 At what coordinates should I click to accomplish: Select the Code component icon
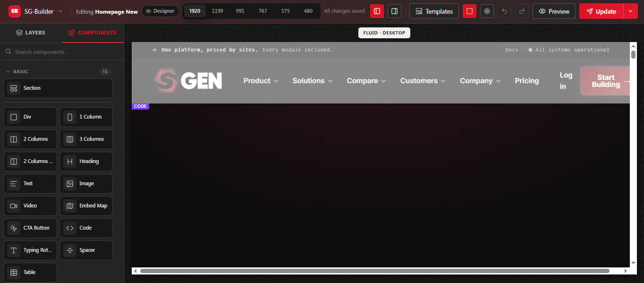click(70, 228)
